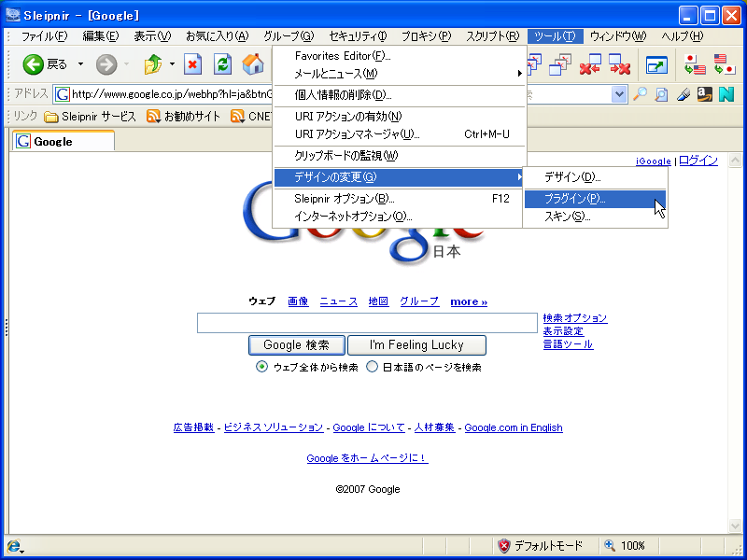Open the more » link
Image resolution: width=747 pixels, height=560 pixels.
click(469, 301)
